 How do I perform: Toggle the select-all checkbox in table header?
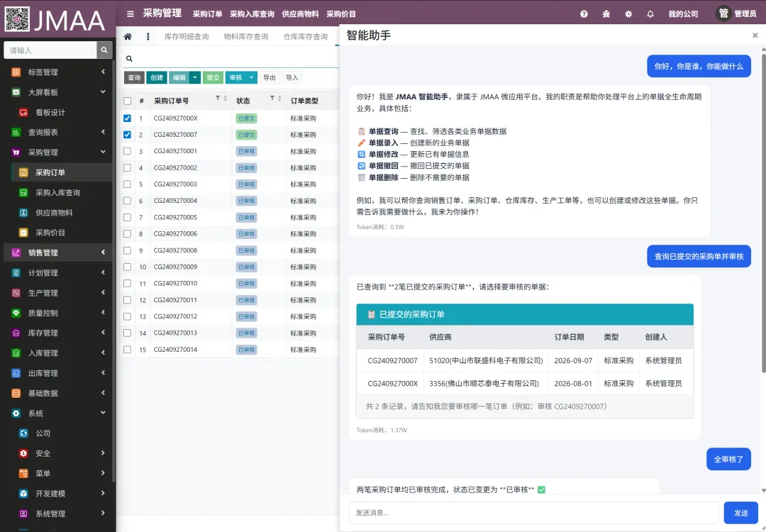(x=127, y=101)
